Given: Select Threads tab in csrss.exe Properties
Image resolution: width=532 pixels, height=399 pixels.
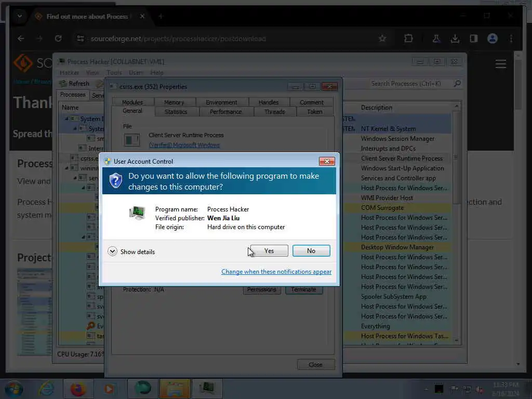Looking at the screenshot, I should (274, 112).
